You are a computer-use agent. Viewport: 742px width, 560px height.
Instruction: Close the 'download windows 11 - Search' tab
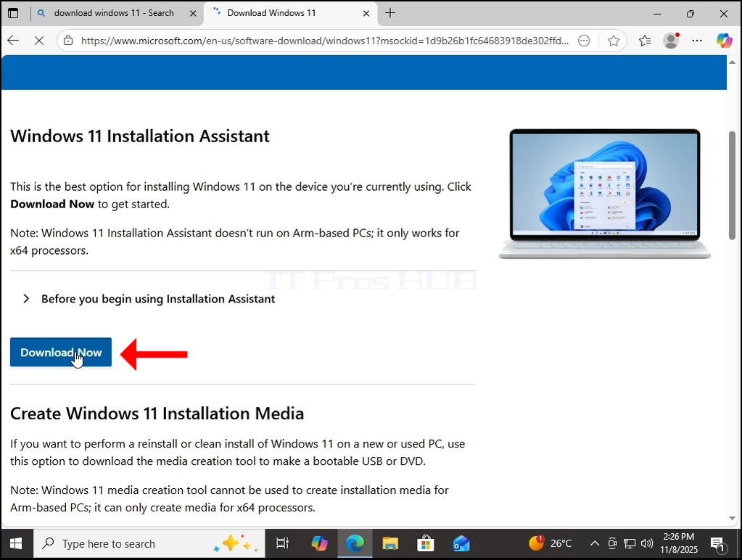pos(193,13)
